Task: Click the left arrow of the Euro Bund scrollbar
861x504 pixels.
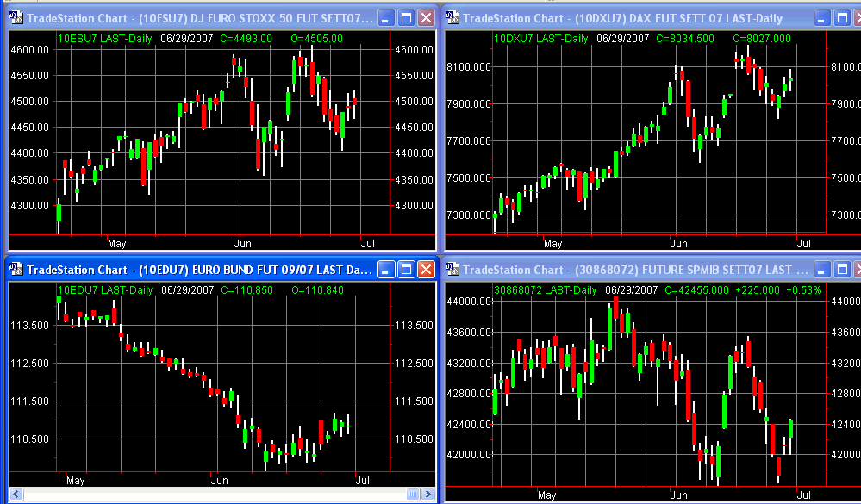Action: click(x=16, y=494)
